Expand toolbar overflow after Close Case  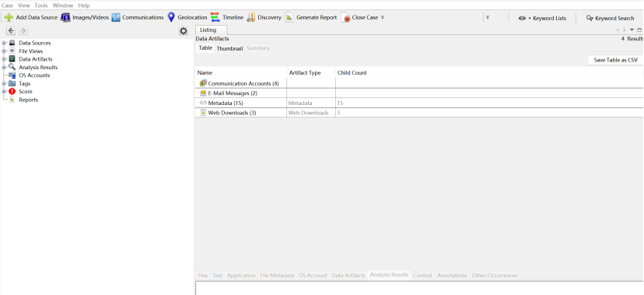coord(383,17)
